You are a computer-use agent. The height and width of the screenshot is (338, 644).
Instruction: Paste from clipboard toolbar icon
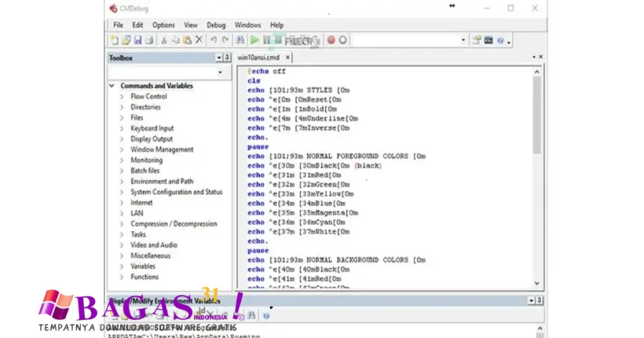point(187,40)
